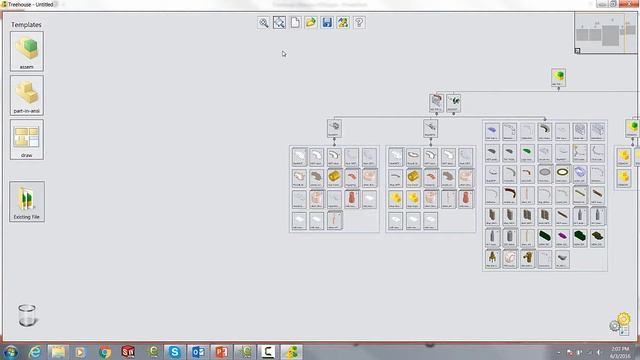Select the Zoom magnifier tool in toolbar

tap(263, 22)
